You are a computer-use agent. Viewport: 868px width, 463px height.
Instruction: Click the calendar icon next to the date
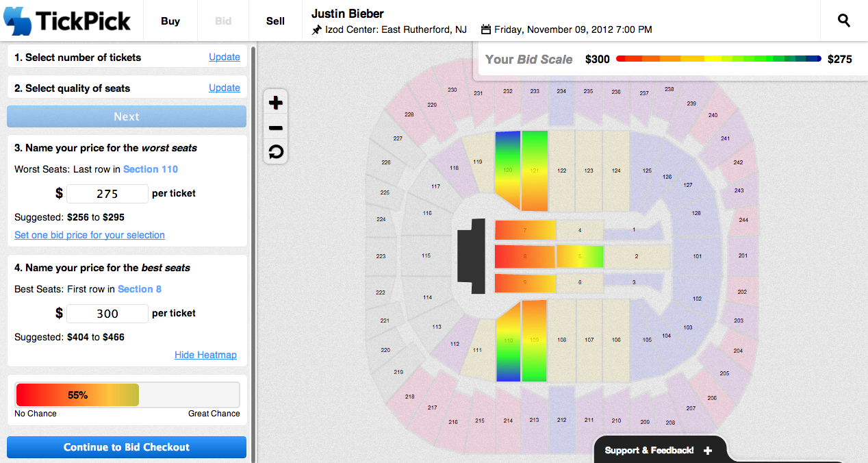point(486,29)
